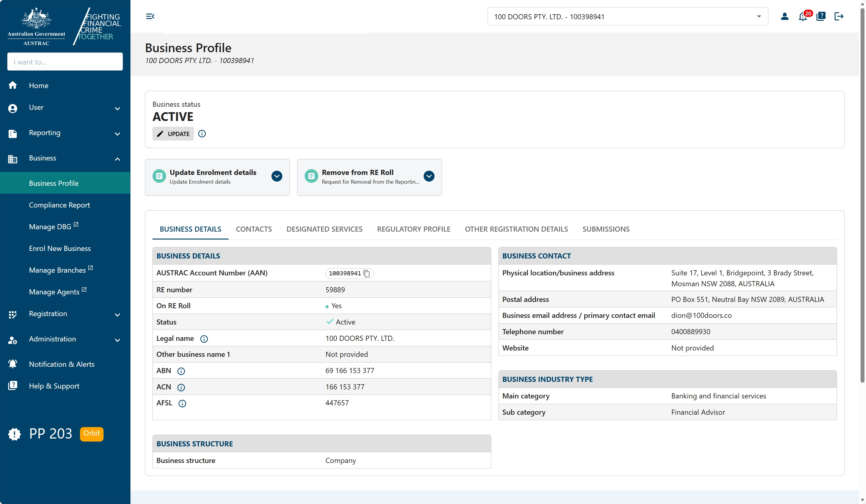
Task: Switch to the SUBMISSIONS tab
Action: coord(605,229)
